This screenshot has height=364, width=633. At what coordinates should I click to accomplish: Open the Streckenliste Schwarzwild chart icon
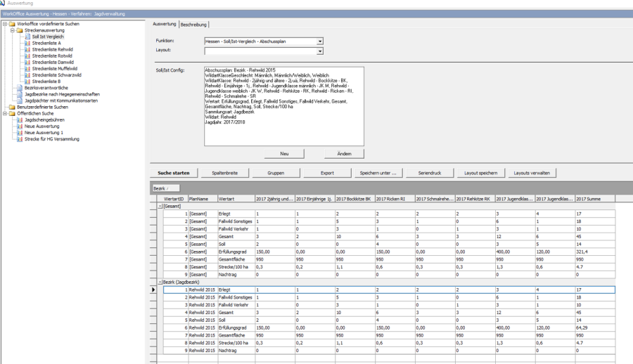click(27, 74)
